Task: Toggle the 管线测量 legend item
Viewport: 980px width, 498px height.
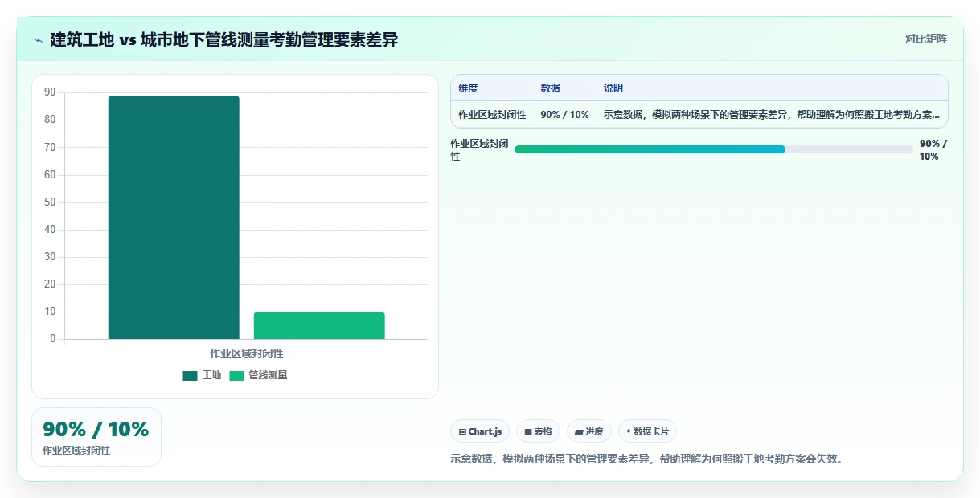Action: click(x=258, y=375)
